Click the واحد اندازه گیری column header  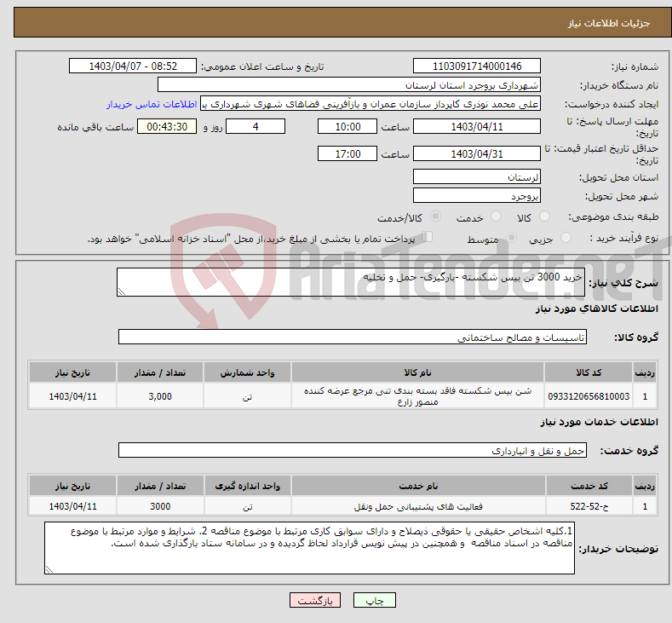247,486
